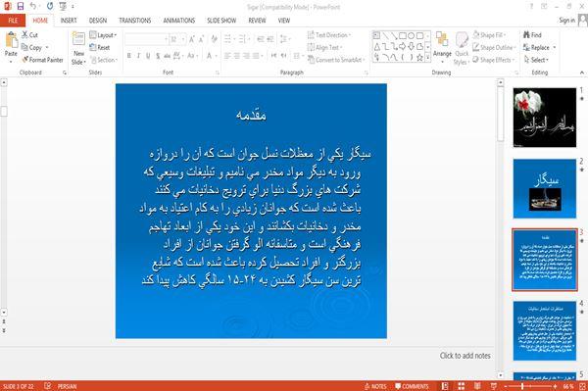This screenshot has width=588, height=391.
Task: Switch to the ANIMATIONS tab
Action: click(x=179, y=21)
